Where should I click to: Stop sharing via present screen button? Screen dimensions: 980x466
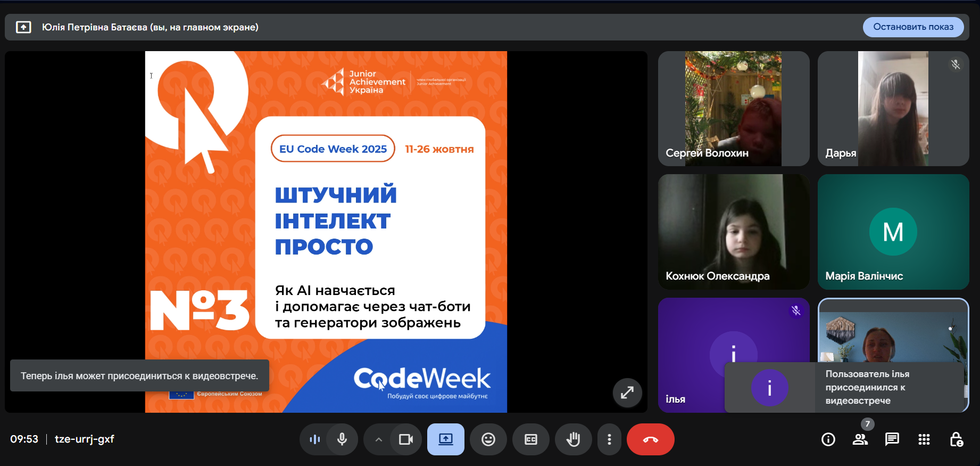point(445,439)
